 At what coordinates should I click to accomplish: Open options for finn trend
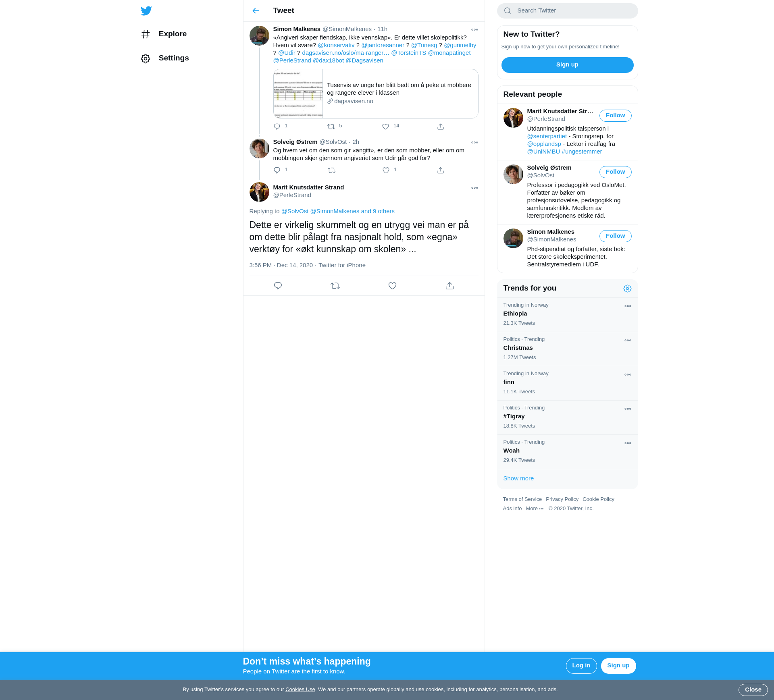tap(628, 375)
